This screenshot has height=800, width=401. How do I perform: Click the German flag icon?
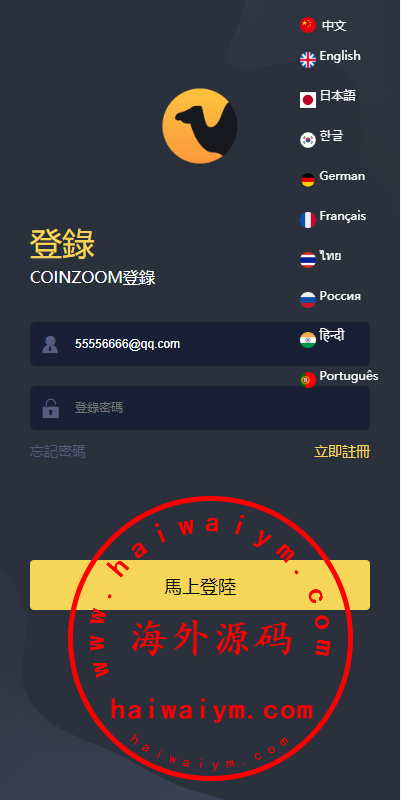click(308, 180)
